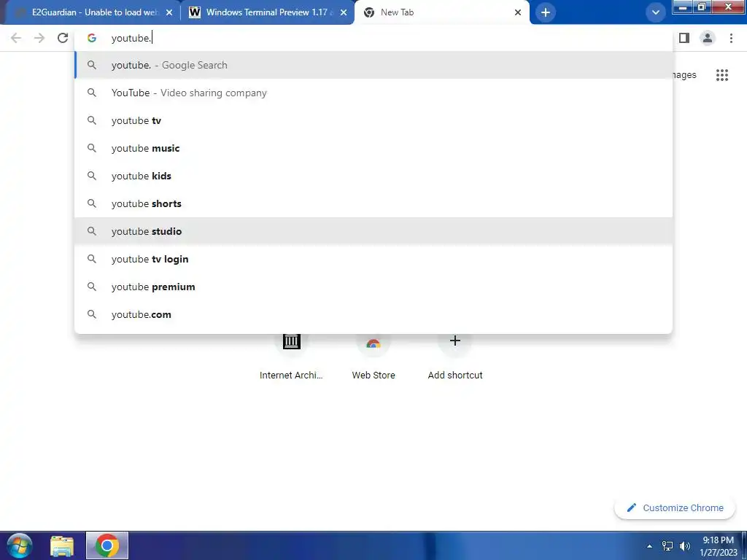The width and height of the screenshot is (747, 560).
Task: Select the 'youtube tv login' suggestion
Action: click(373, 259)
